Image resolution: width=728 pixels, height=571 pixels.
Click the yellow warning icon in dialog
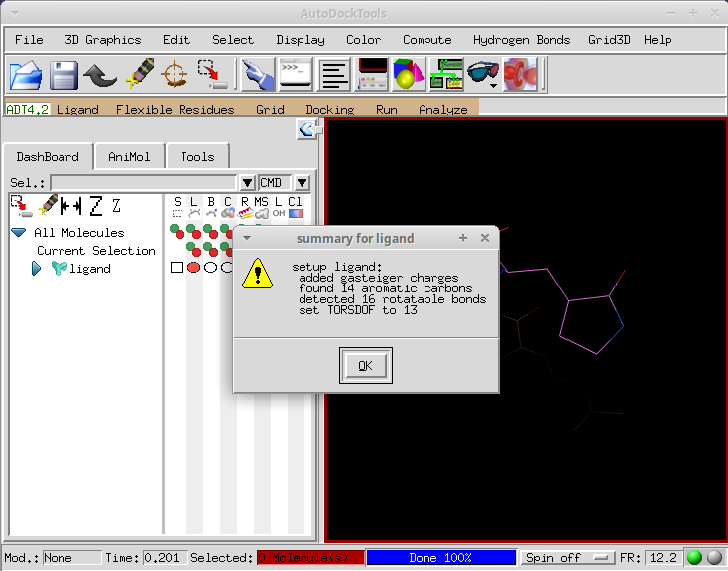coord(257,274)
